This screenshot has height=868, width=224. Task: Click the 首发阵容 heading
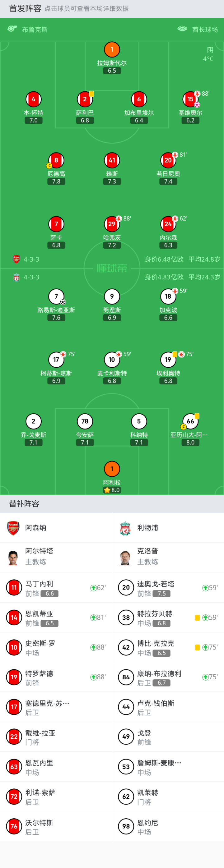[25, 8]
